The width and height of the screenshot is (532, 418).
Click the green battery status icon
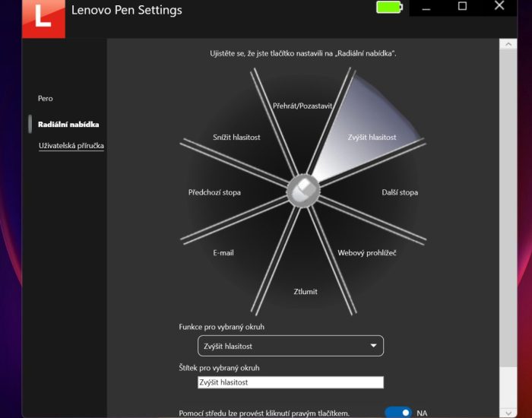[x=391, y=8]
